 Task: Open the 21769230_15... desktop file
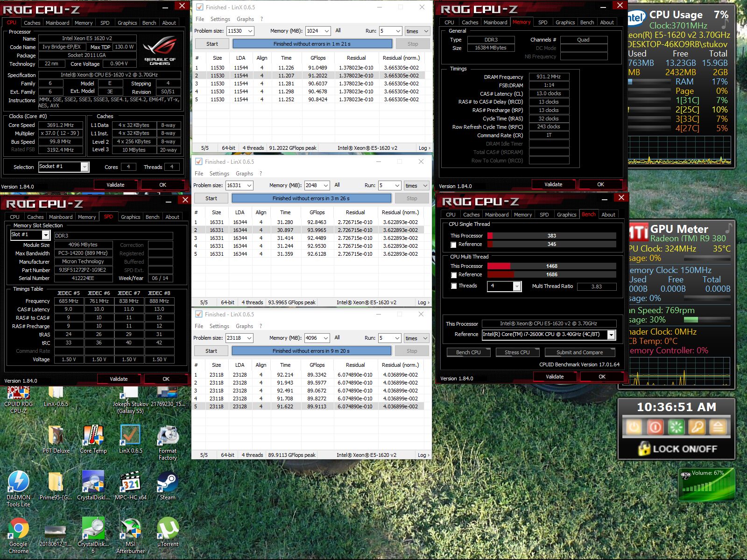pos(168,397)
